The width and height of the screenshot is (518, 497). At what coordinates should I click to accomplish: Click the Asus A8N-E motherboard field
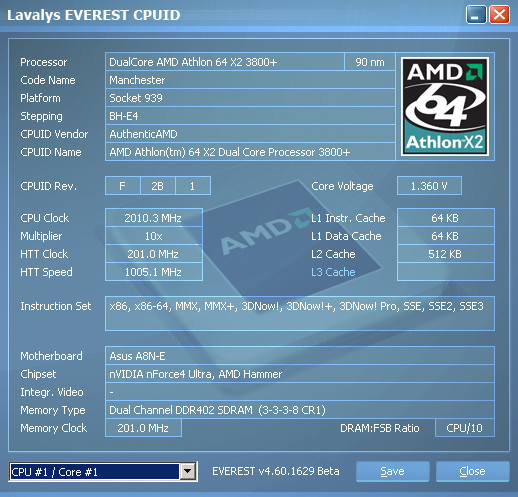(300, 356)
